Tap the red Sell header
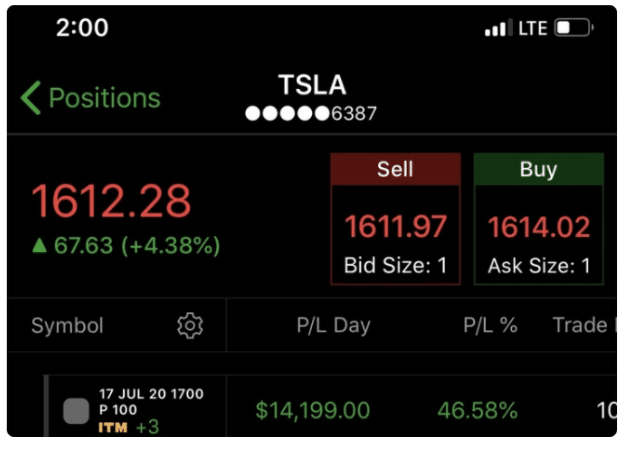The width and height of the screenshot is (622, 449). point(395,169)
